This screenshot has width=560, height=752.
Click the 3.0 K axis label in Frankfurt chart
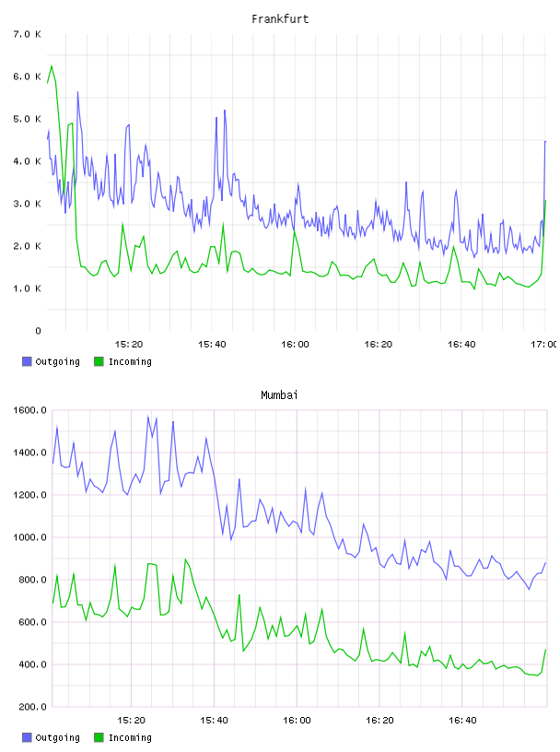(28, 204)
